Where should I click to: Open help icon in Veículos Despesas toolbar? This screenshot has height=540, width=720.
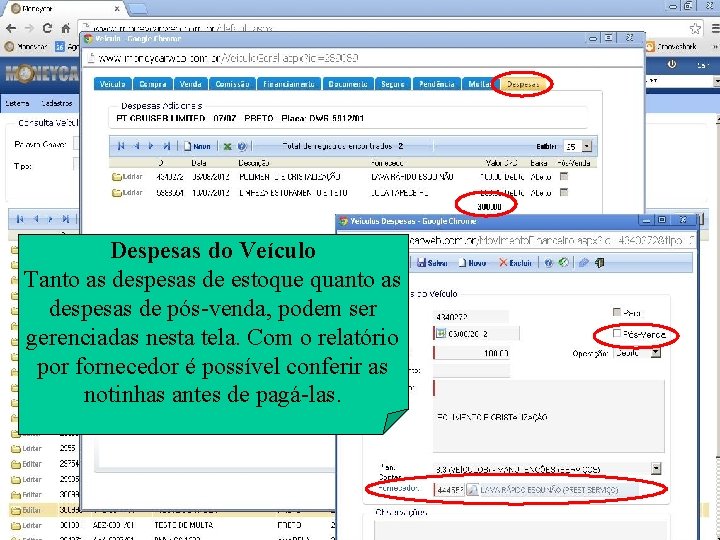(548, 263)
